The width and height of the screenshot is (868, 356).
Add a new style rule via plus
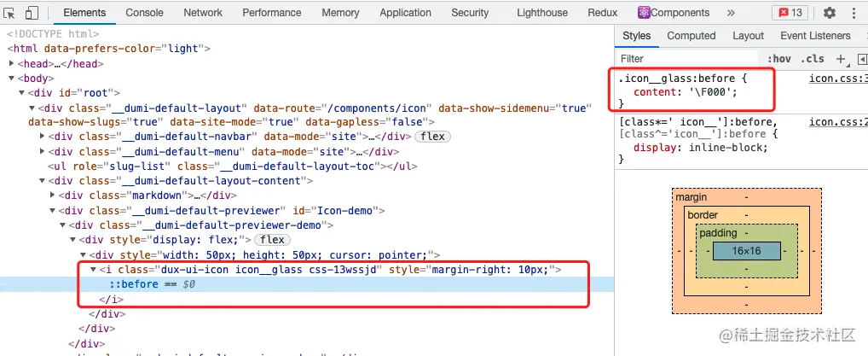coord(841,59)
